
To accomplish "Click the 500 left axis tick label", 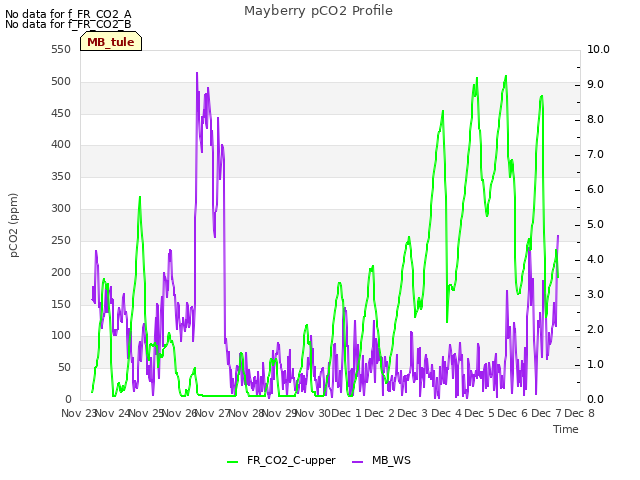I will 61,82.
